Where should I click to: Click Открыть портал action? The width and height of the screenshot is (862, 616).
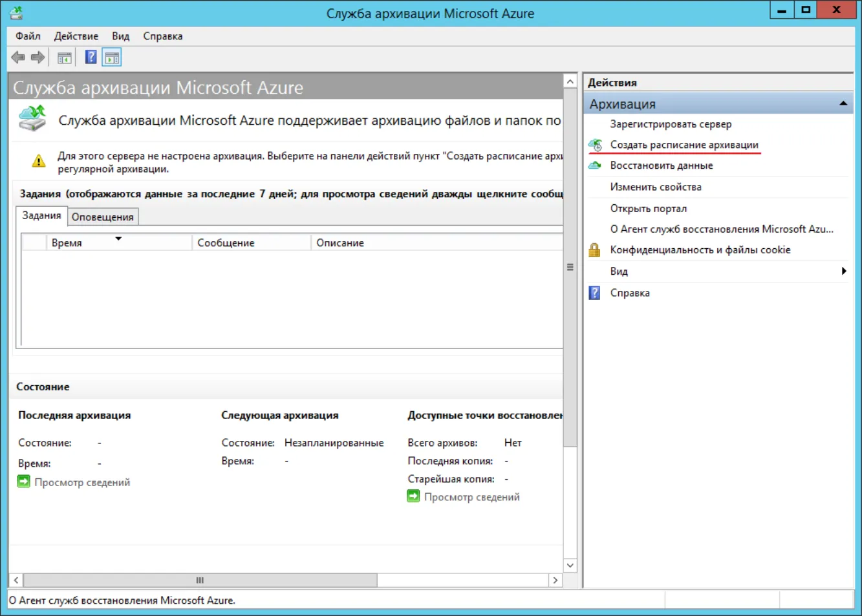click(649, 208)
